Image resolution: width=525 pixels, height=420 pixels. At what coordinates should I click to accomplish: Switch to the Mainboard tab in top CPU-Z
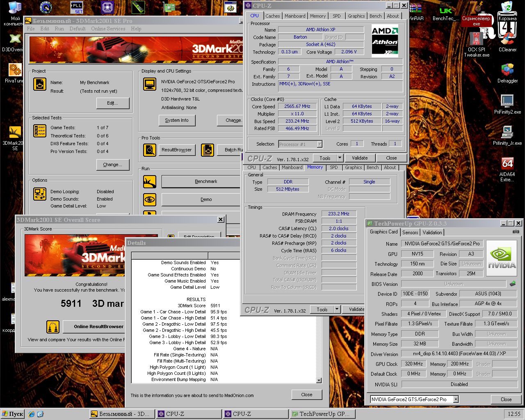click(x=295, y=16)
